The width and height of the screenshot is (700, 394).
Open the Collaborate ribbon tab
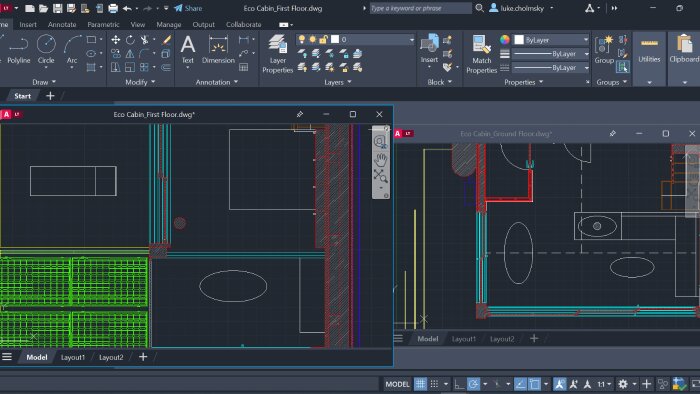[243, 25]
